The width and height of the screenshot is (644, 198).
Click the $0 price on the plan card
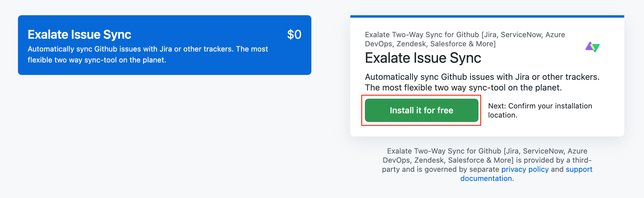coord(294,35)
